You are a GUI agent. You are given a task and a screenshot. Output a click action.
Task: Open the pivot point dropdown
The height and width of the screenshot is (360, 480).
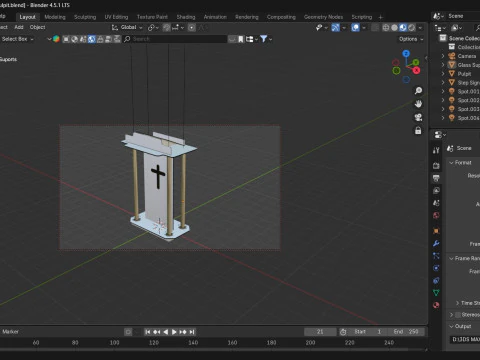153,27
